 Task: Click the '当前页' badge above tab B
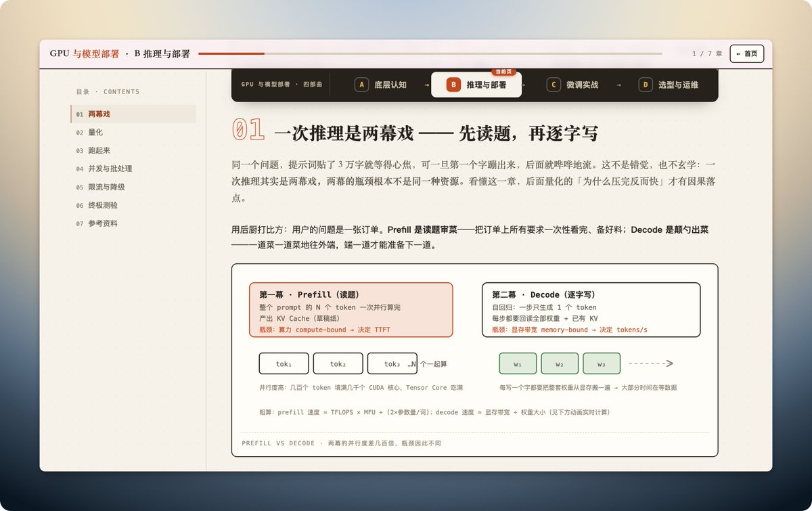point(502,71)
